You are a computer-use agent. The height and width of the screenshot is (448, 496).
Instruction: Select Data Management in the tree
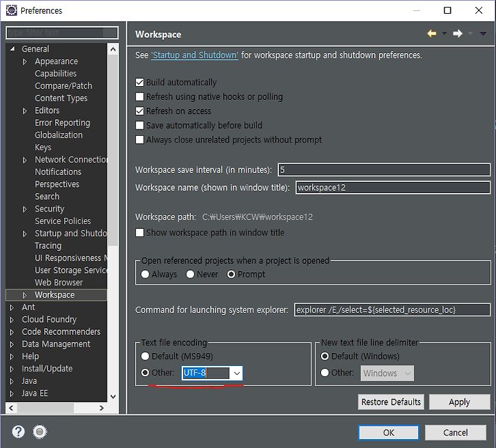point(56,344)
